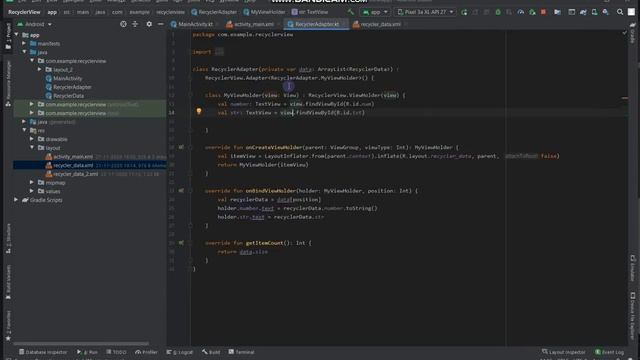The image size is (640, 360).
Task: Open the Layout Inspector tool window
Action: pos(563,352)
